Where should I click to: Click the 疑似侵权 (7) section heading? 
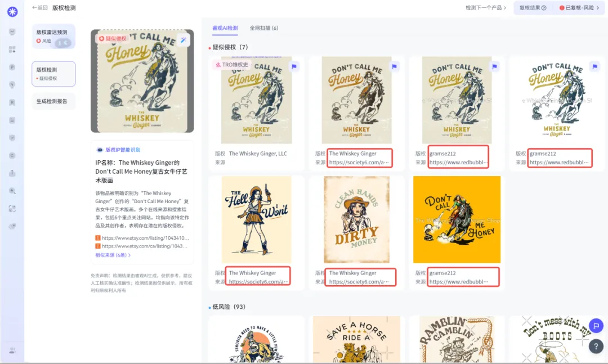[x=230, y=47]
